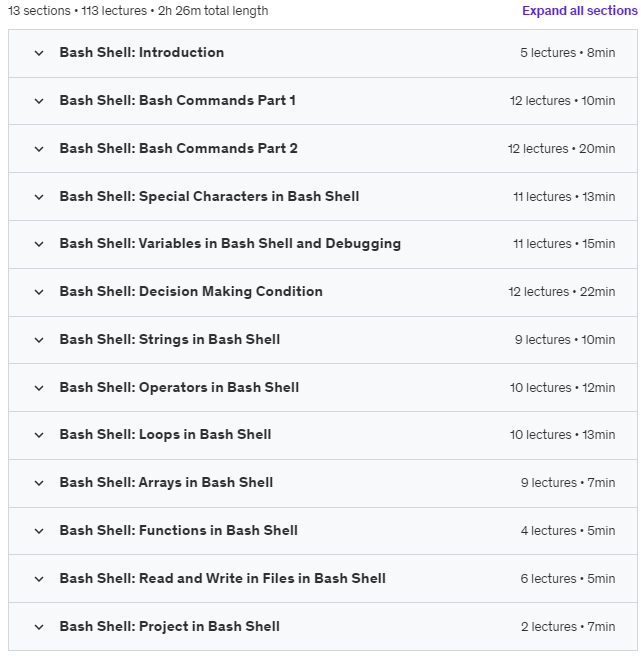Expand Bash Commands Part 1 chevron
The width and height of the screenshot is (641, 656).
(39, 101)
